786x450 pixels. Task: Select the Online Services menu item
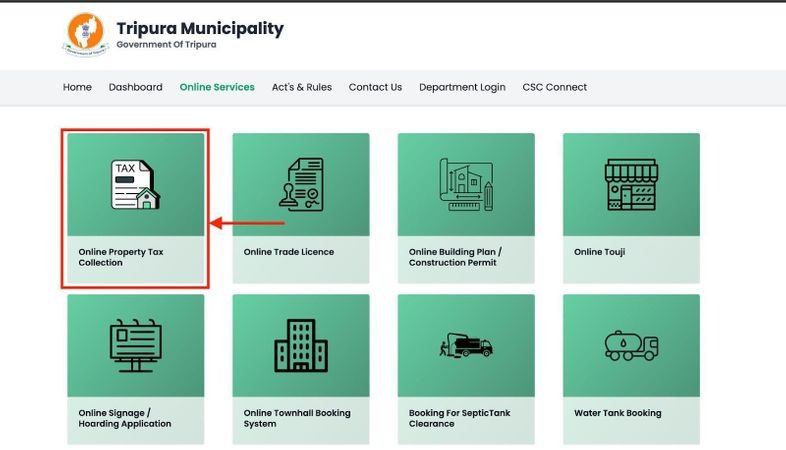[x=217, y=87]
